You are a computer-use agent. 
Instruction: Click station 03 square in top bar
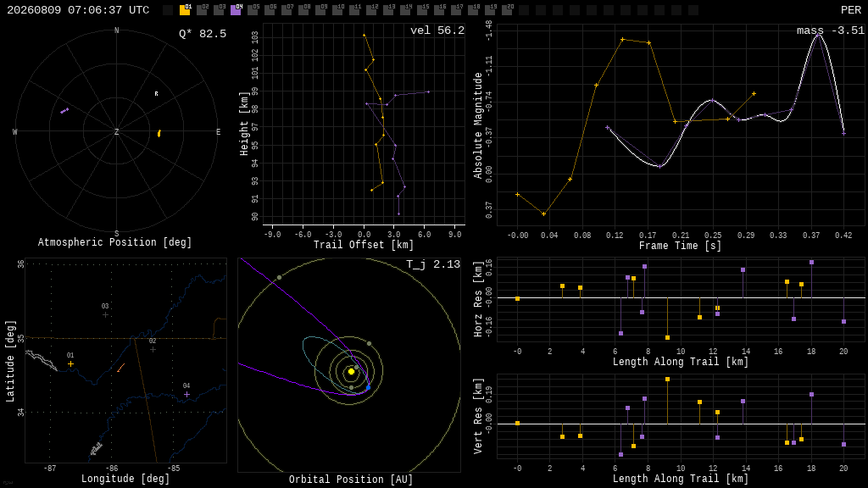coord(219,10)
